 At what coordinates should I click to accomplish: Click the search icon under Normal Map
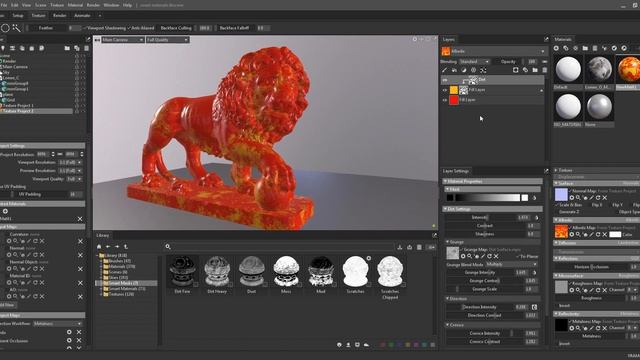pos(578,198)
